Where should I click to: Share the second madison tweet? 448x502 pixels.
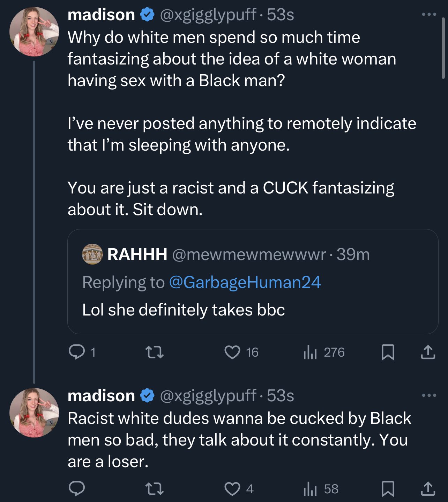tap(428, 489)
